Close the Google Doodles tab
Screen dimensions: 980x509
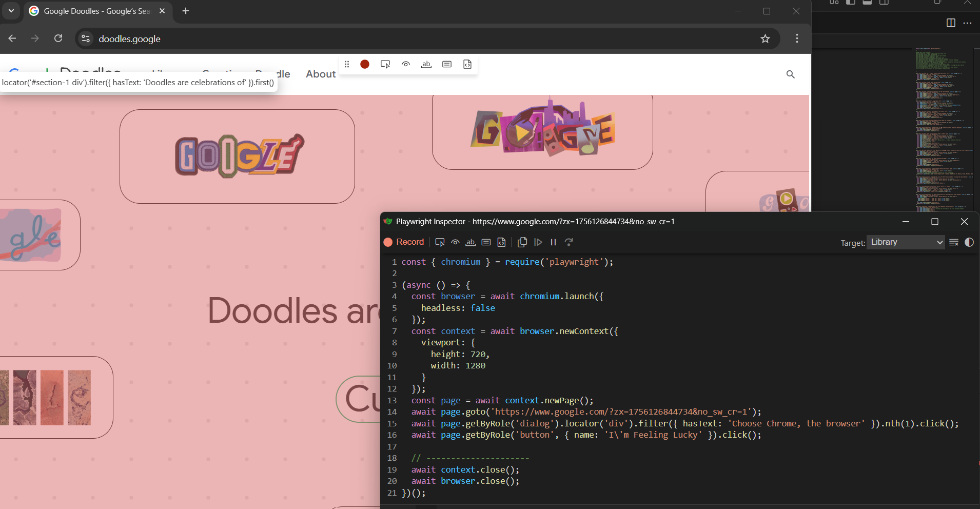[162, 11]
